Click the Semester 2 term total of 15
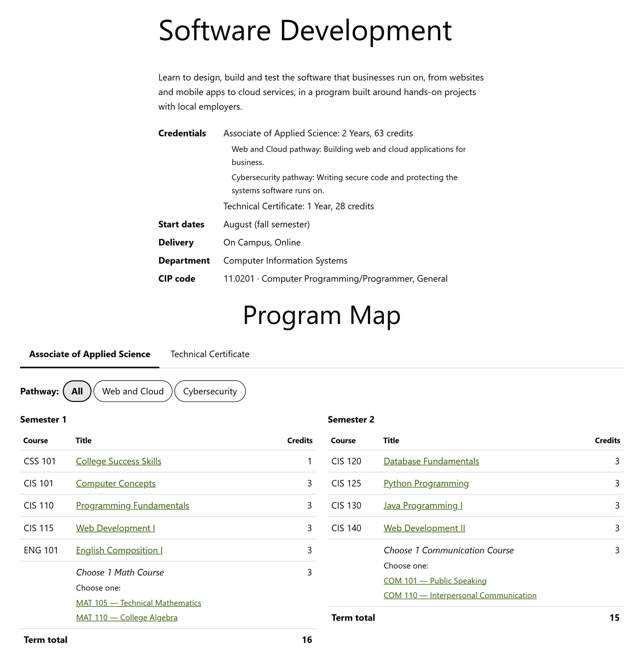 click(615, 618)
